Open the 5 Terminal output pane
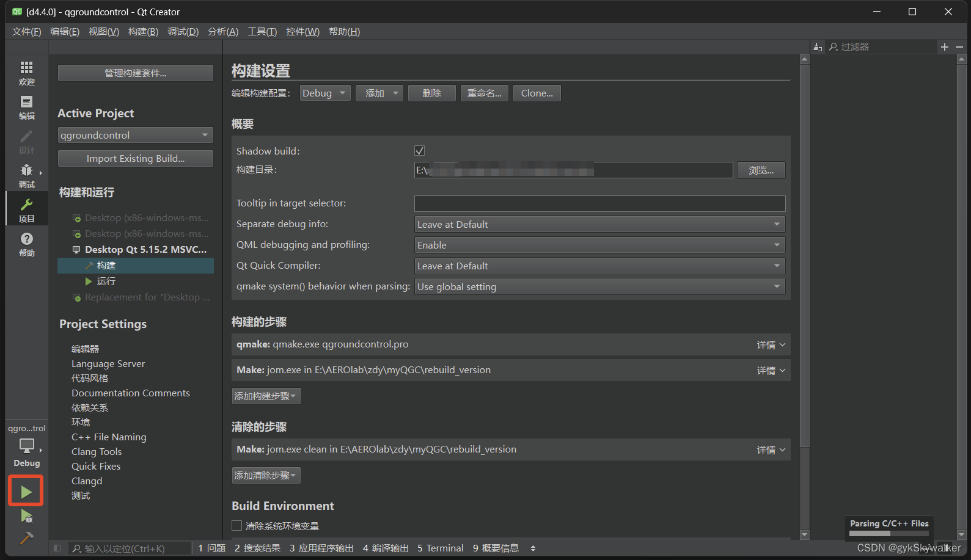The image size is (971, 560). click(x=441, y=548)
